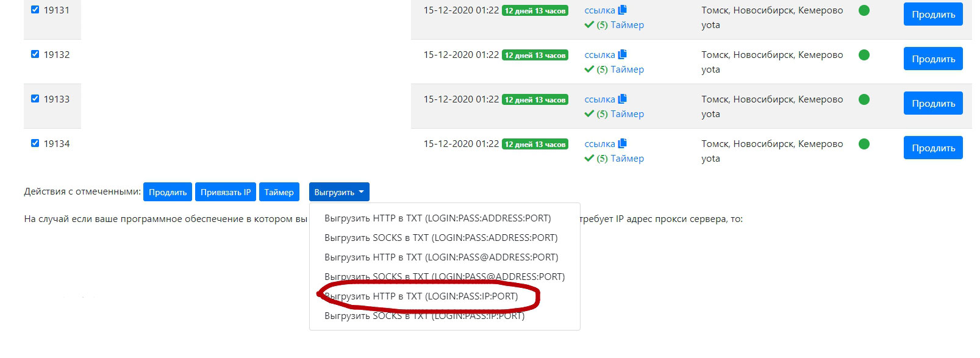Screen dimensions: 980x358
Task: Select Выгрузить SOCKS в TXT LOGIN:PASS:ADDRESS:PORT
Action: point(440,238)
